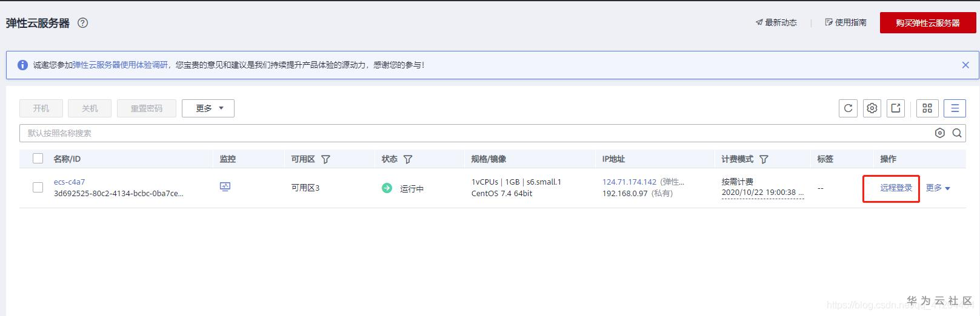Click the 监控 column header
The height and width of the screenshot is (316, 980).
(x=227, y=159)
